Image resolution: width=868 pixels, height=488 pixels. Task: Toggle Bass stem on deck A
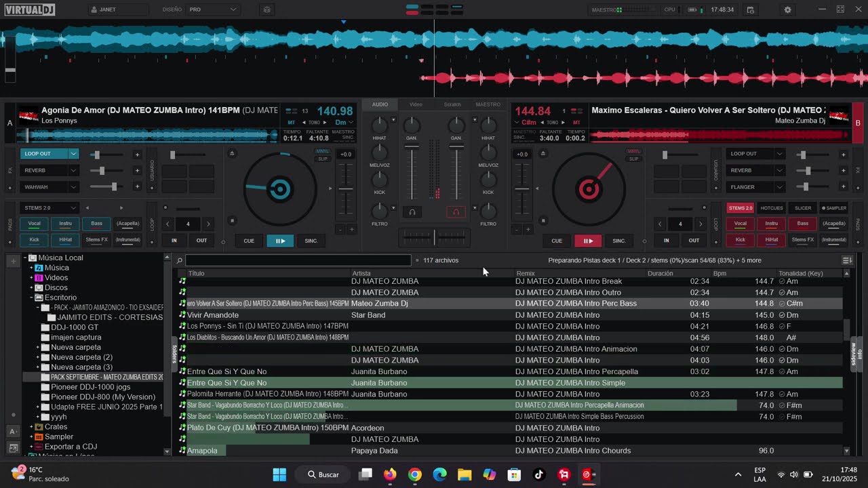pyautogui.click(x=97, y=223)
